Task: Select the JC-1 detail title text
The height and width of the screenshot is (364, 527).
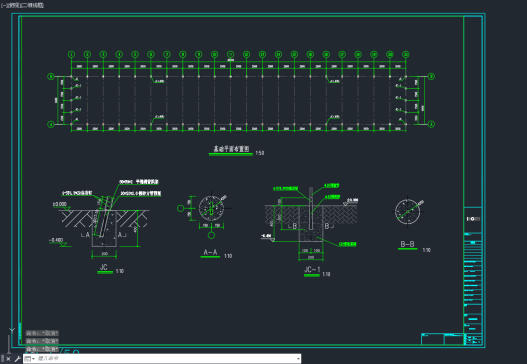Action: pyautogui.click(x=312, y=270)
